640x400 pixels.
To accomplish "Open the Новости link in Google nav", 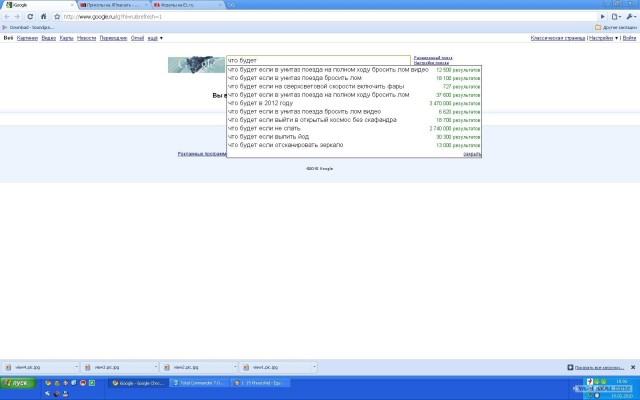I will tap(87, 38).
